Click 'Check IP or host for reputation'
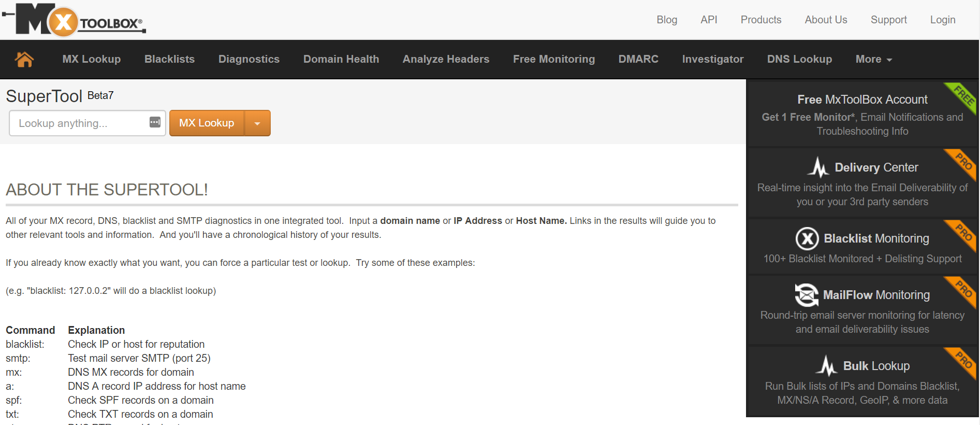Viewport: 980px width, 425px height. (x=136, y=344)
